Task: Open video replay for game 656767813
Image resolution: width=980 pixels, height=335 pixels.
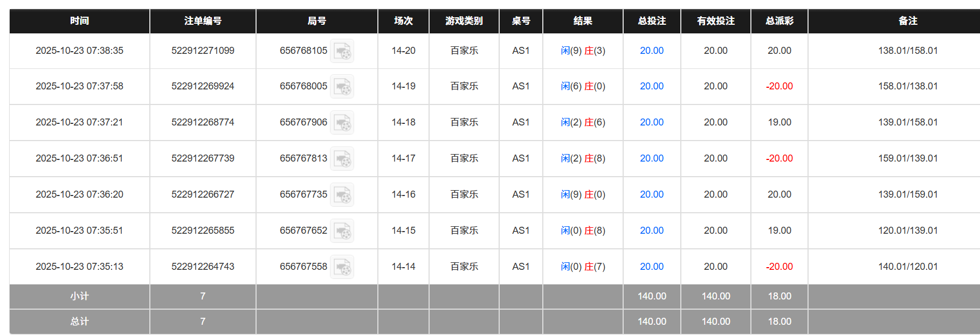Action: tap(342, 158)
